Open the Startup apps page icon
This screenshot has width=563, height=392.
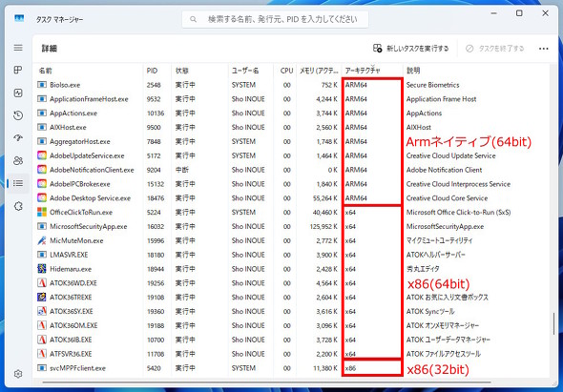click(x=18, y=138)
